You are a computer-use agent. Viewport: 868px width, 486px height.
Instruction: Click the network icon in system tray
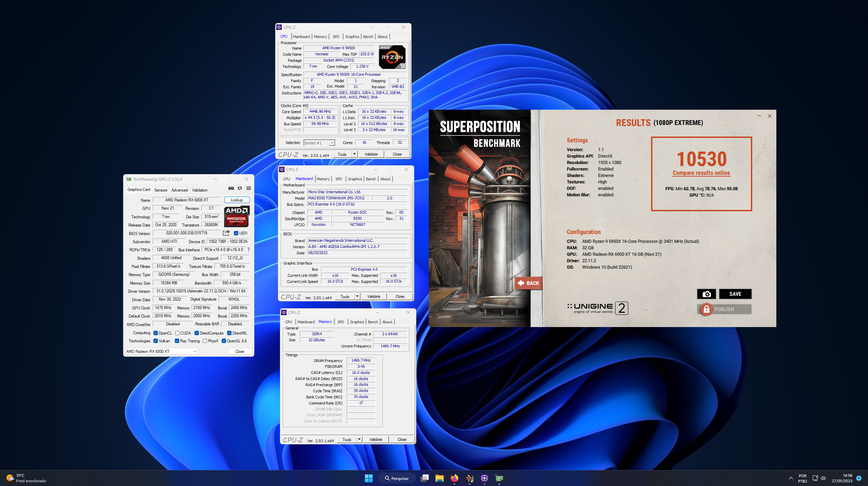pyautogui.click(x=815, y=478)
